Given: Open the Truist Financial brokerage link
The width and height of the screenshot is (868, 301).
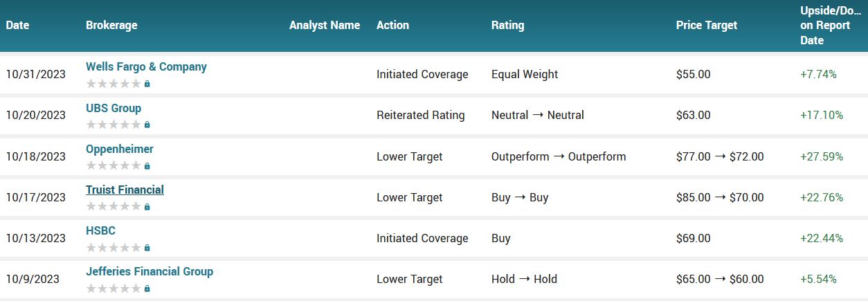Looking at the screenshot, I should [x=125, y=190].
